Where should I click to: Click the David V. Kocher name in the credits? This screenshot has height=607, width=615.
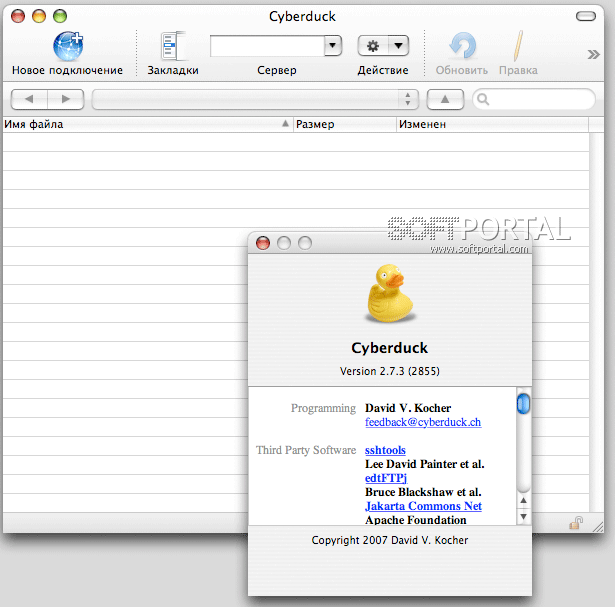[x=408, y=408]
